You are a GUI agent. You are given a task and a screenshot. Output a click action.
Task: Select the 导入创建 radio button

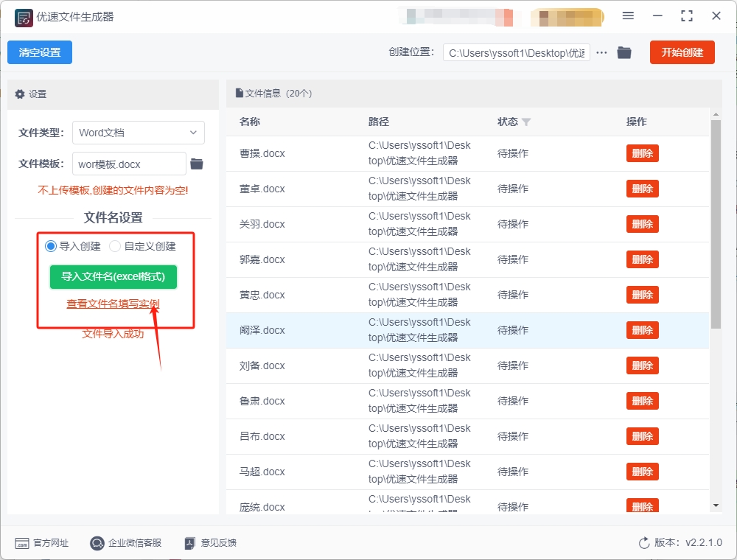(x=51, y=246)
